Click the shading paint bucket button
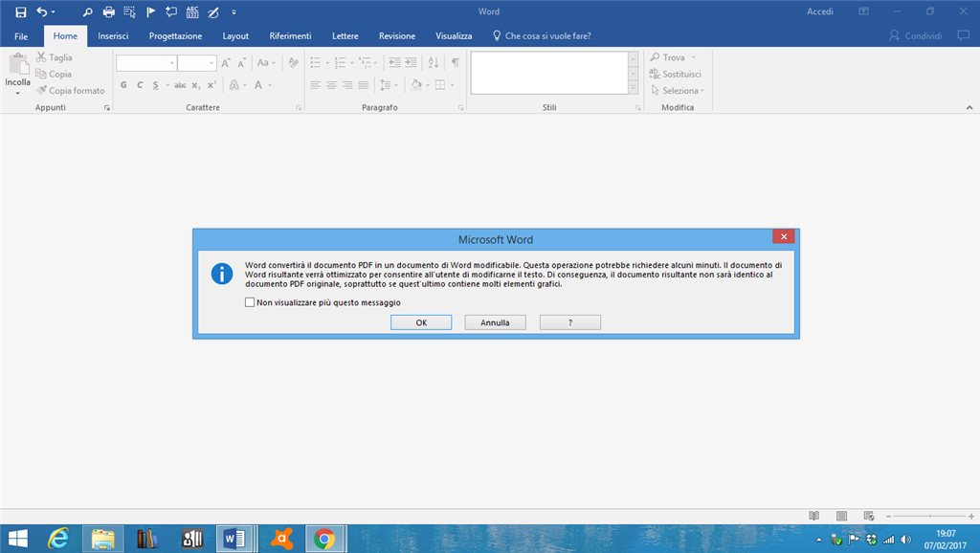Viewport: 980px width, 553px height. coord(416,85)
